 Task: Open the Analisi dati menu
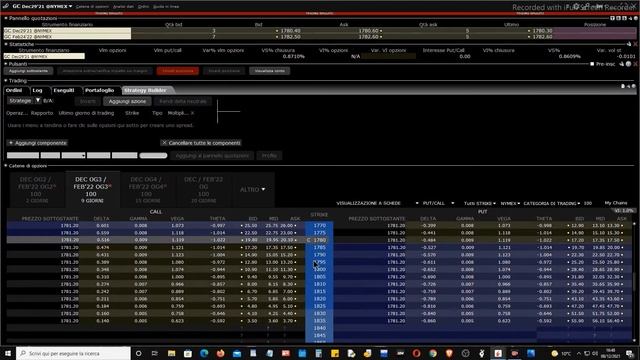[x=123, y=7]
